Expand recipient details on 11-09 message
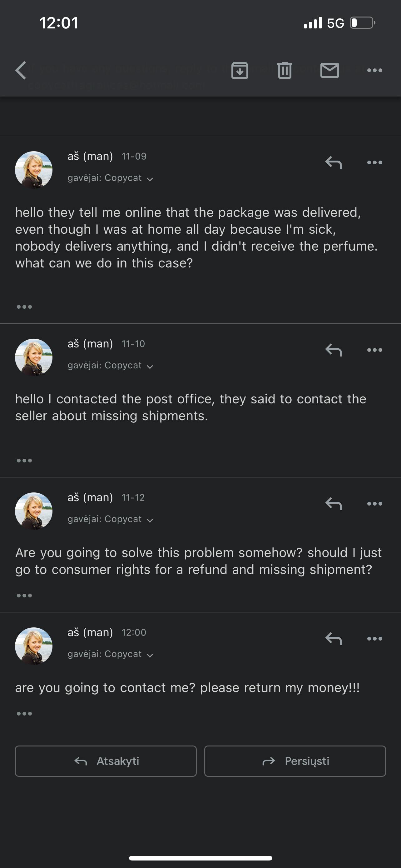This screenshot has height=868, width=401. pos(150,179)
